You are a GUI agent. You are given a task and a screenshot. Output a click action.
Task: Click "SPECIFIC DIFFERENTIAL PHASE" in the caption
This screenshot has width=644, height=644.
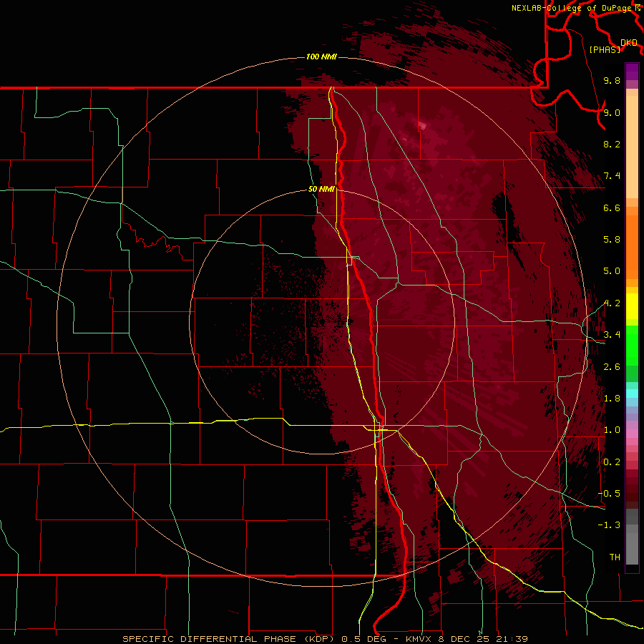209,639
